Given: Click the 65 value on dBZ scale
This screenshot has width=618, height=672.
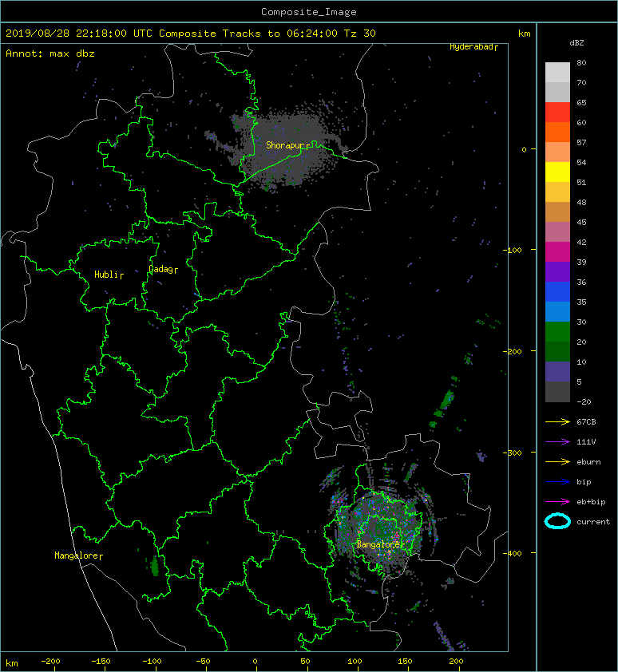Looking at the screenshot, I should pos(581,102).
